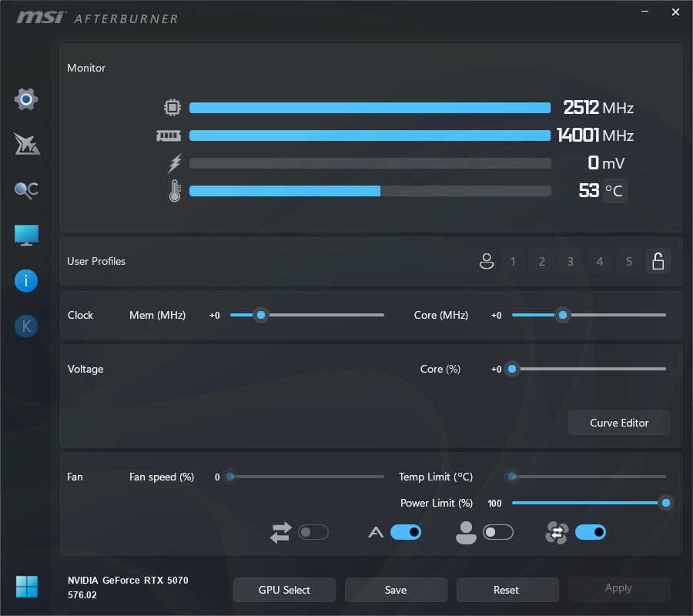Click the MSI Kombustor jet icon

point(26,144)
